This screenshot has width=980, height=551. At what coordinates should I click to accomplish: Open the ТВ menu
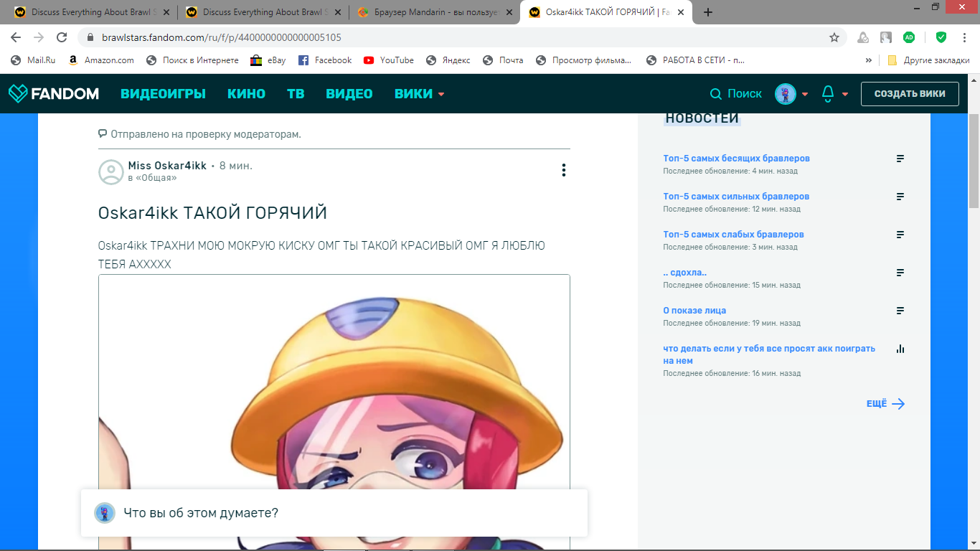point(296,94)
